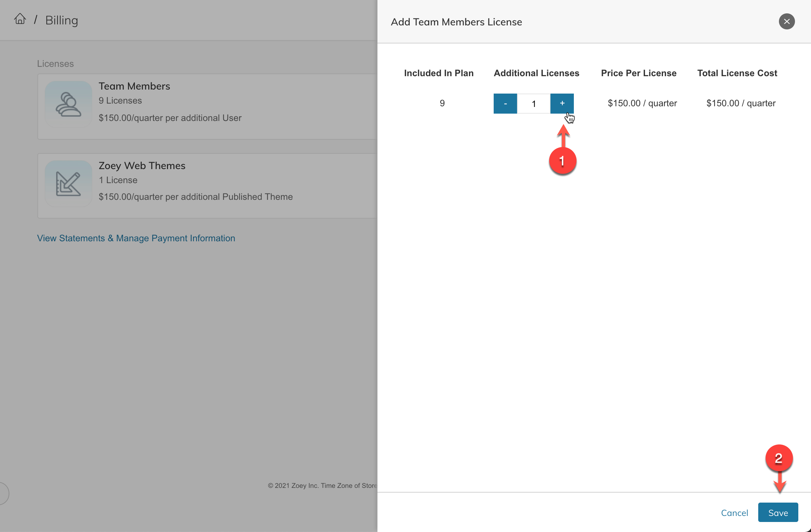Select the Zoey Web Themes license title
The image size is (811, 532).
(x=142, y=166)
